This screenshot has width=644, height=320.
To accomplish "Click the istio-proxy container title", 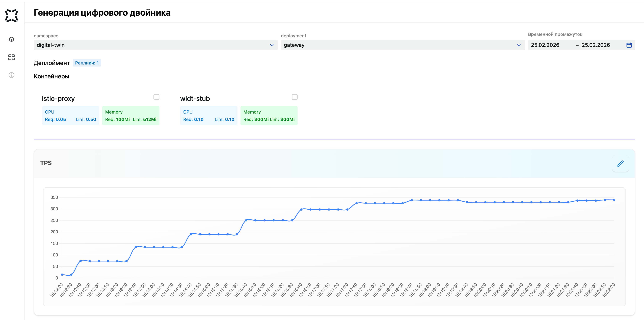I will click(58, 98).
